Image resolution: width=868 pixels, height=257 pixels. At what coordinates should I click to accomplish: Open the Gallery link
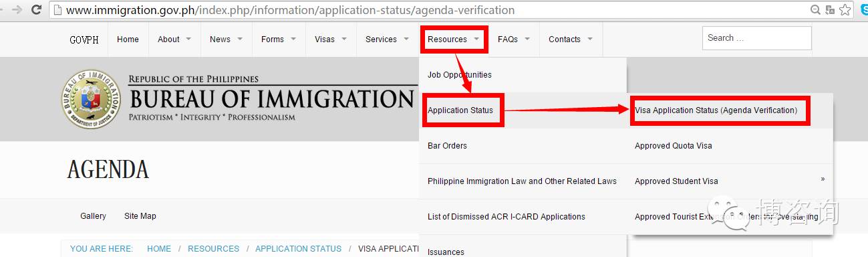[93, 216]
